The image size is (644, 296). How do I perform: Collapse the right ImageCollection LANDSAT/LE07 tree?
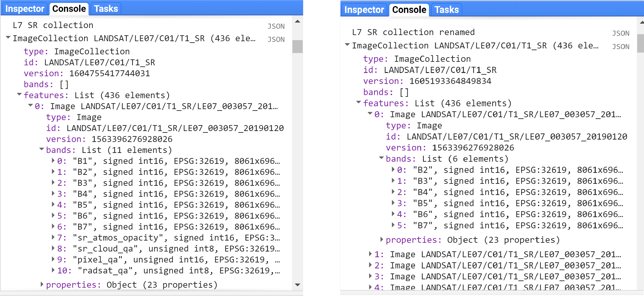347,45
